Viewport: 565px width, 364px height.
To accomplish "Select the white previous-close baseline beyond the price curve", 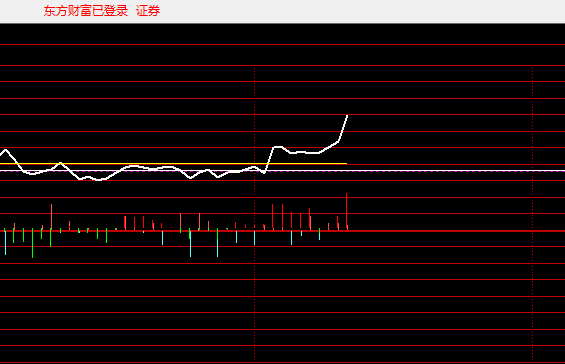I will pyautogui.click(x=456, y=171).
